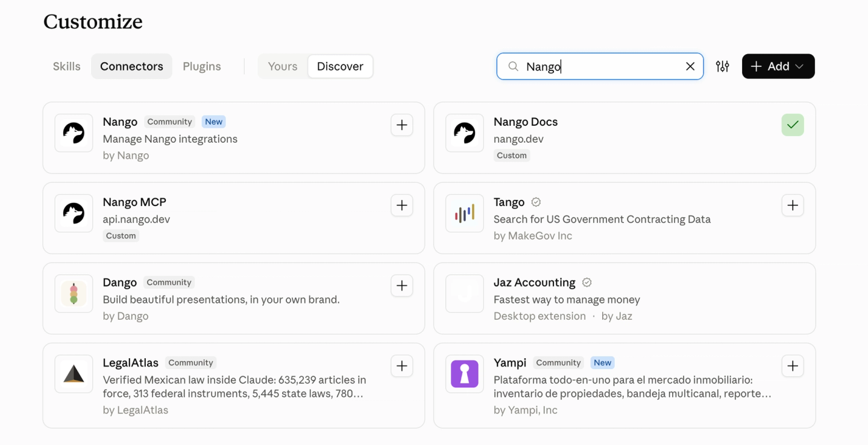Open the Jaz Accounting title

pyautogui.click(x=534, y=282)
